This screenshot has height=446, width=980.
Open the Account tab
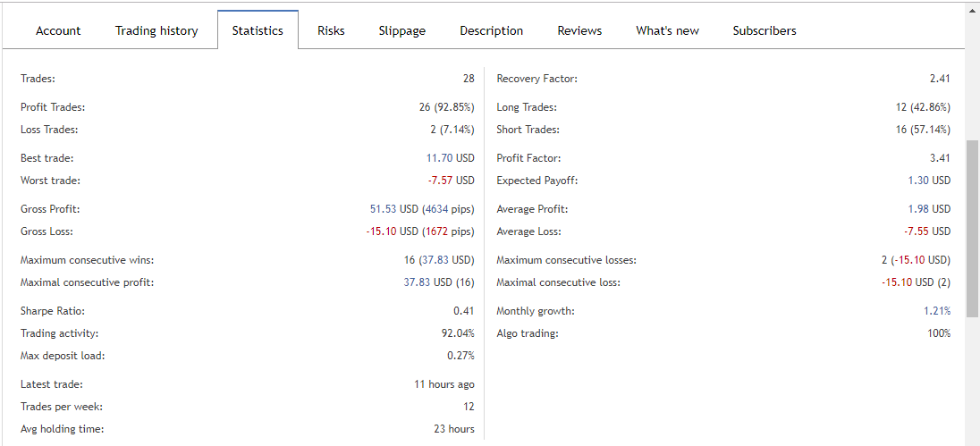pyautogui.click(x=58, y=30)
